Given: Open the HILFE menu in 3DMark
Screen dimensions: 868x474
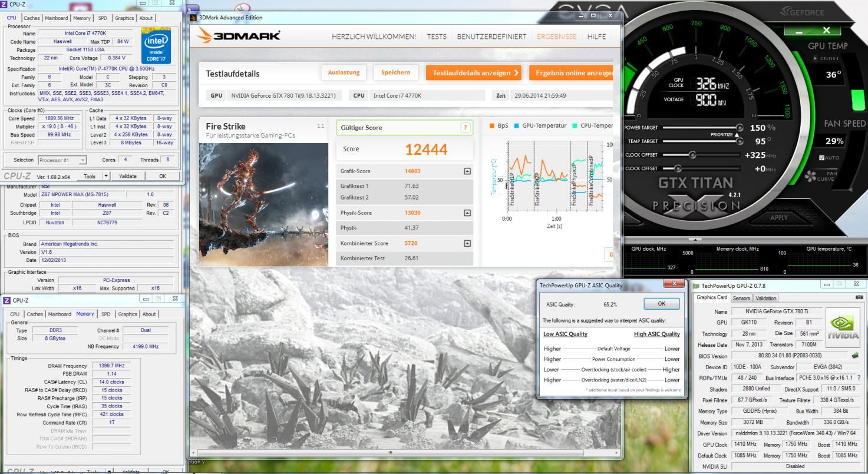Looking at the screenshot, I should click(x=596, y=37).
